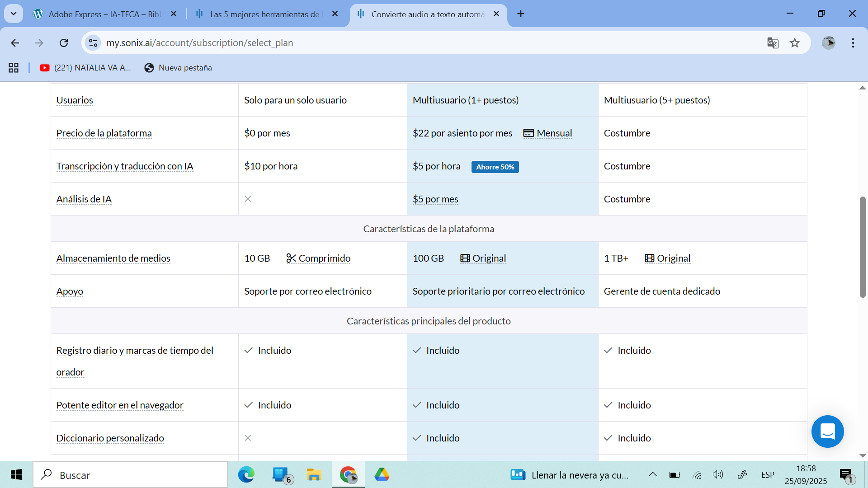
Task: Open site information icon in address bar
Action: (x=93, y=43)
